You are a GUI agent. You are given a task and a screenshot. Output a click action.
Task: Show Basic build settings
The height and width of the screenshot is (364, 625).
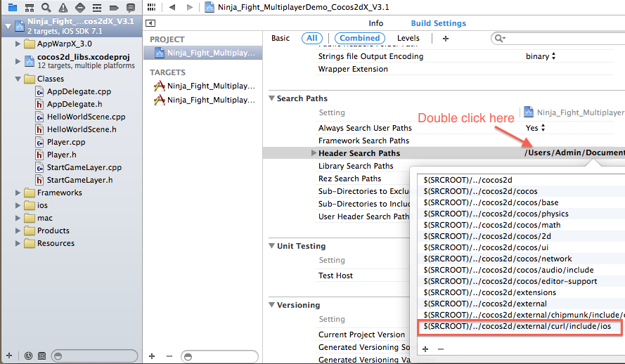[x=281, y=38]
